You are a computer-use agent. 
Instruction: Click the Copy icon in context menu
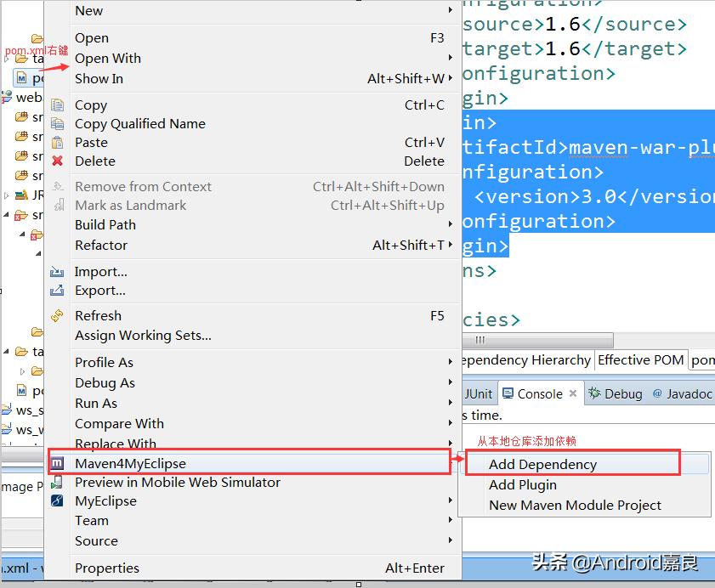tap(57, 105)
